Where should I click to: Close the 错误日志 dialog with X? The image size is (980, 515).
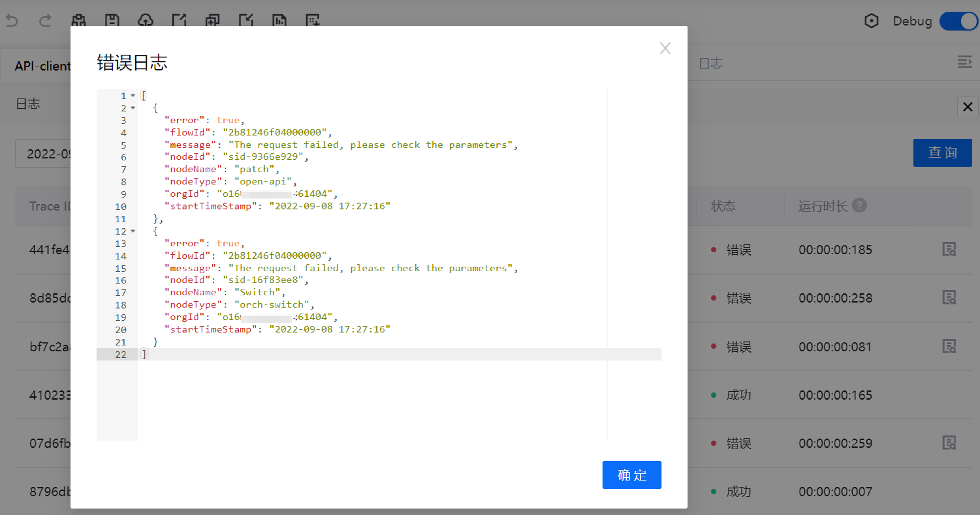point(665,48)
